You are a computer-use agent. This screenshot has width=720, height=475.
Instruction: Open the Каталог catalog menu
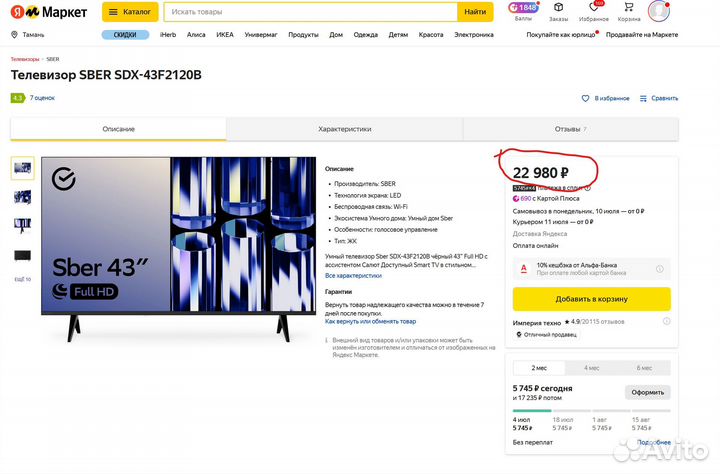pos(129,12)
